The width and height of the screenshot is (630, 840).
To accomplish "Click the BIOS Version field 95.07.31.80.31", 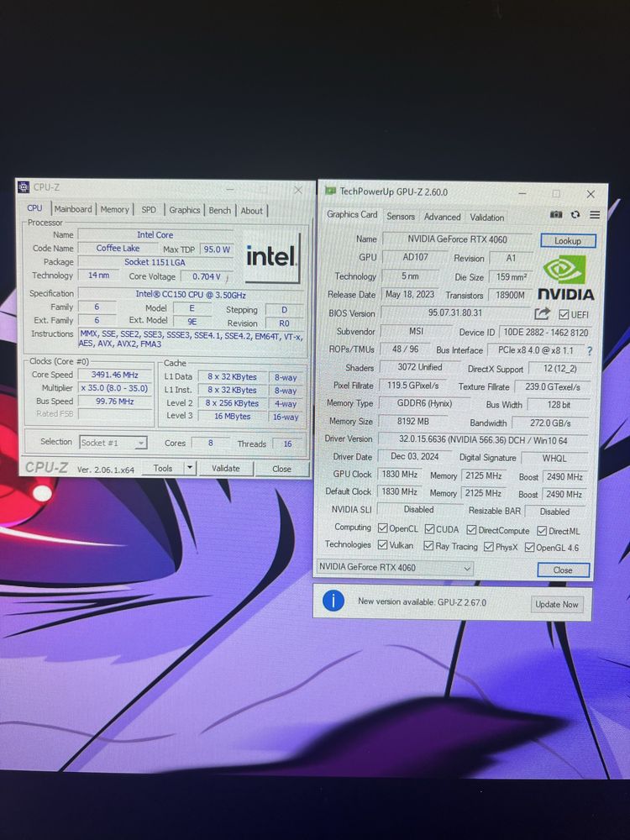I will [x=455, y=312].
